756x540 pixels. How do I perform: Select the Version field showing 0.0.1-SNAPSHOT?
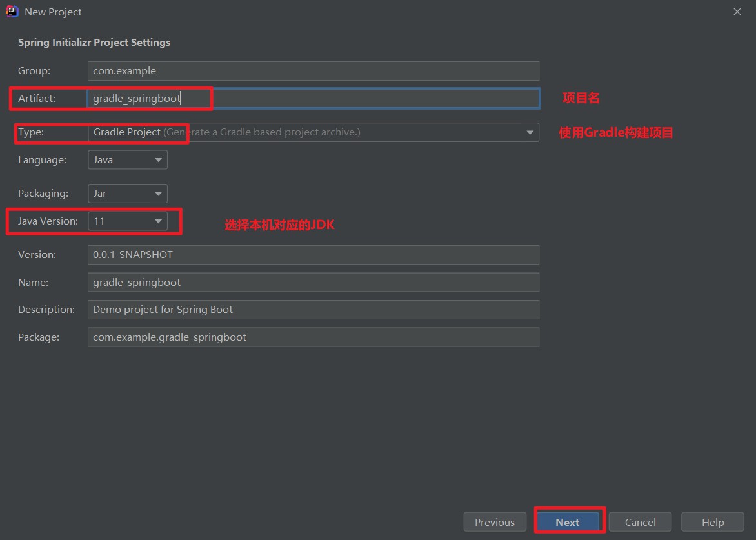(x=313, y=254)
